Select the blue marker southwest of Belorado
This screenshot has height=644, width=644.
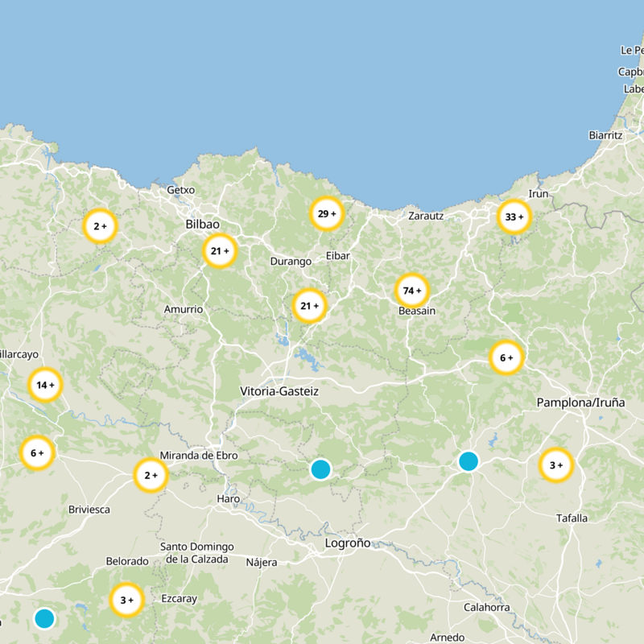(44, 618)
